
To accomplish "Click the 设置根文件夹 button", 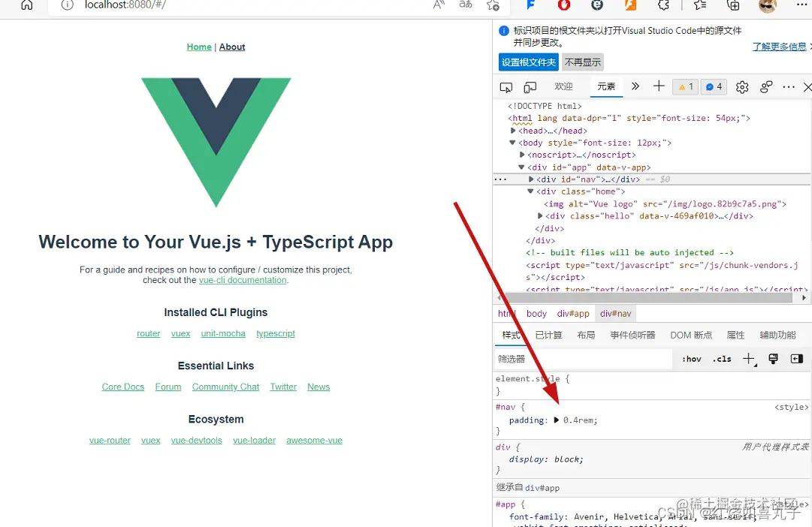I will click(x=529, y=62).
